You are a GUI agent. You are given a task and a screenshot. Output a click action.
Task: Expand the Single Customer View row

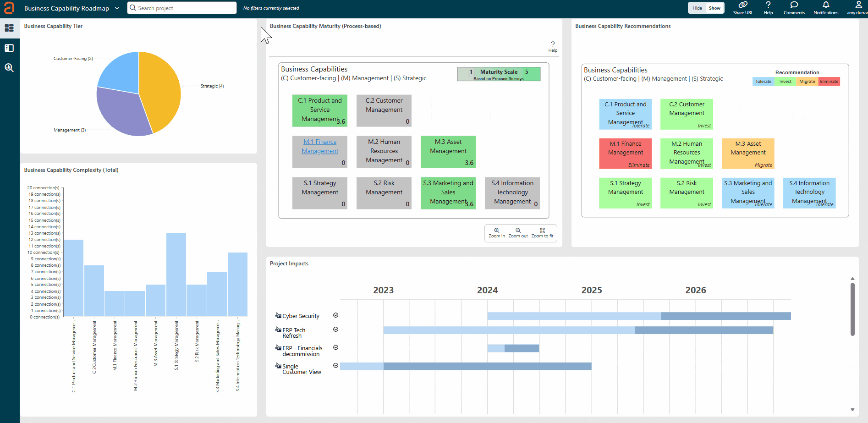click(335, 366)
